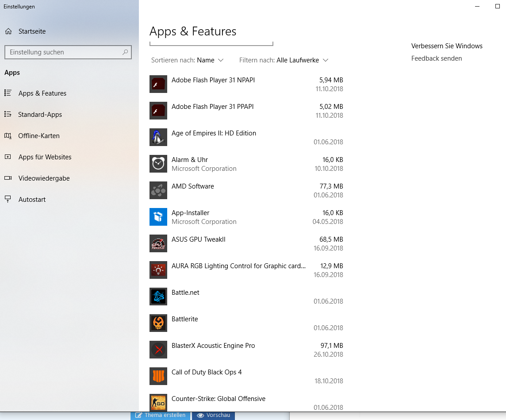Select the ASUS GPU TweakII entry name

[199, 239]
